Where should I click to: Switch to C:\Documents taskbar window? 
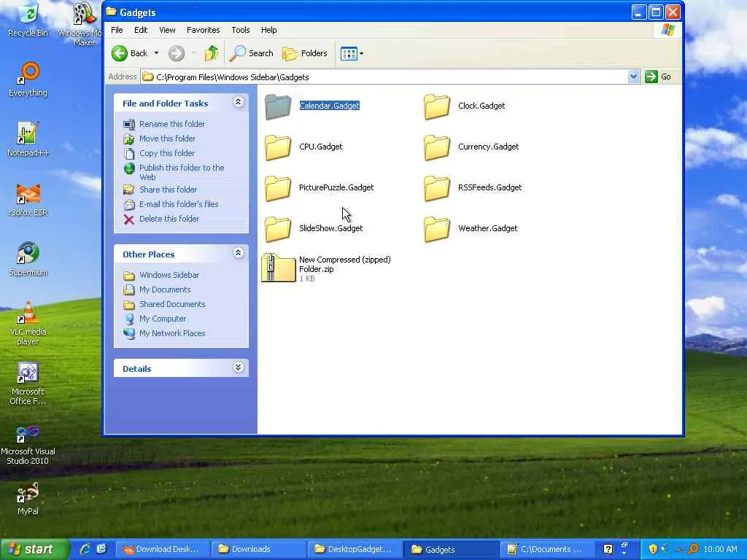click(546, 549)
